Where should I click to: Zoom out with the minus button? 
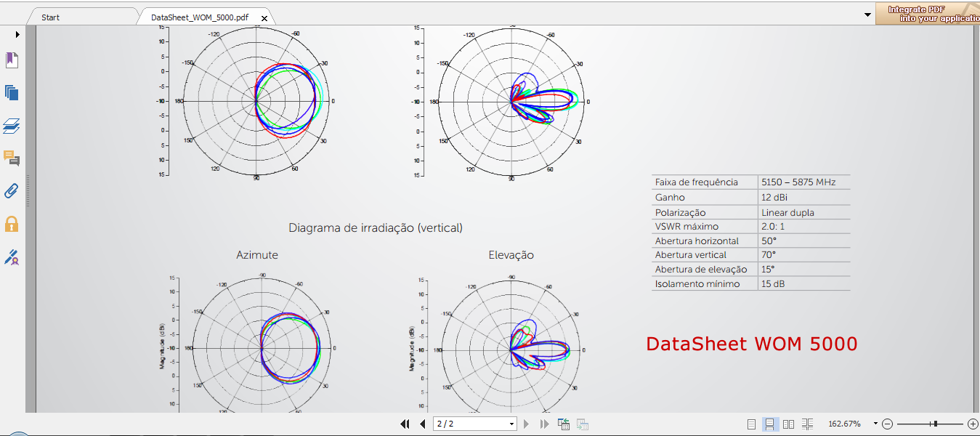tap(888, 424)
